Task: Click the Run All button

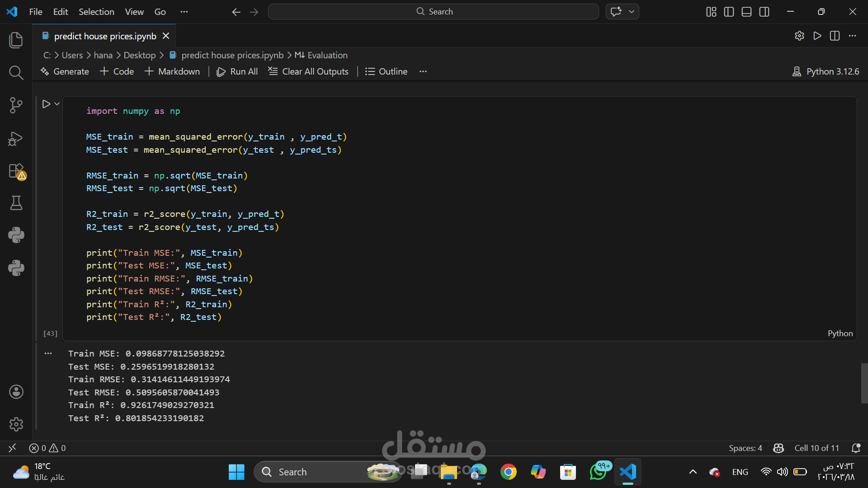Action: pos(237,71)
